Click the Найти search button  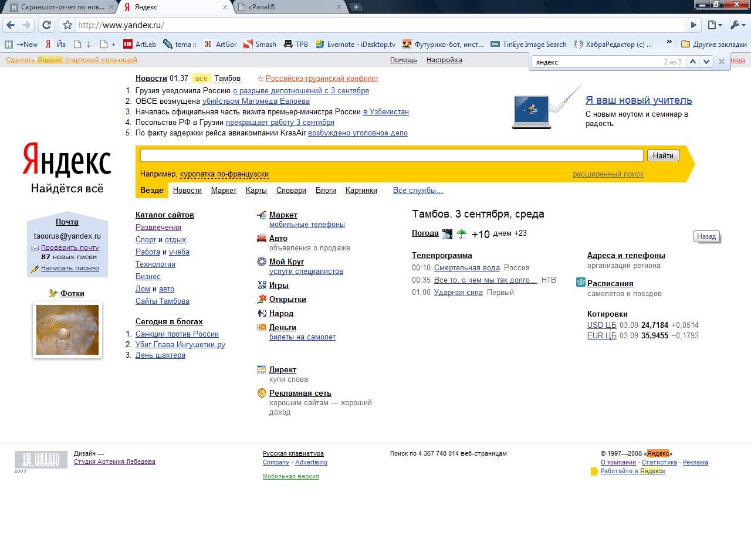663,155
